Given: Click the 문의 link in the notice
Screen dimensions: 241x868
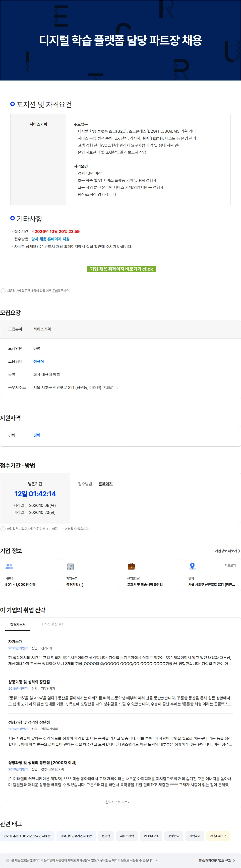Looking at the screenshot, I should [55, 291].
